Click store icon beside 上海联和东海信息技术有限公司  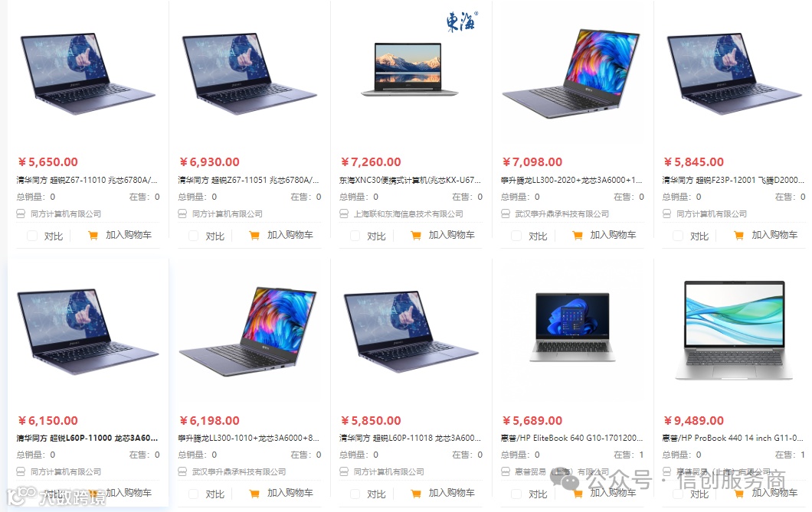(344, 214)
